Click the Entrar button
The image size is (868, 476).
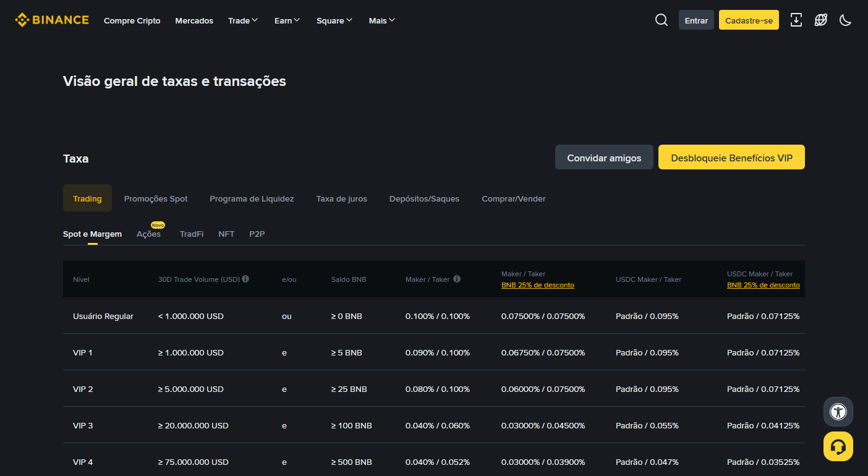(696, 20)
